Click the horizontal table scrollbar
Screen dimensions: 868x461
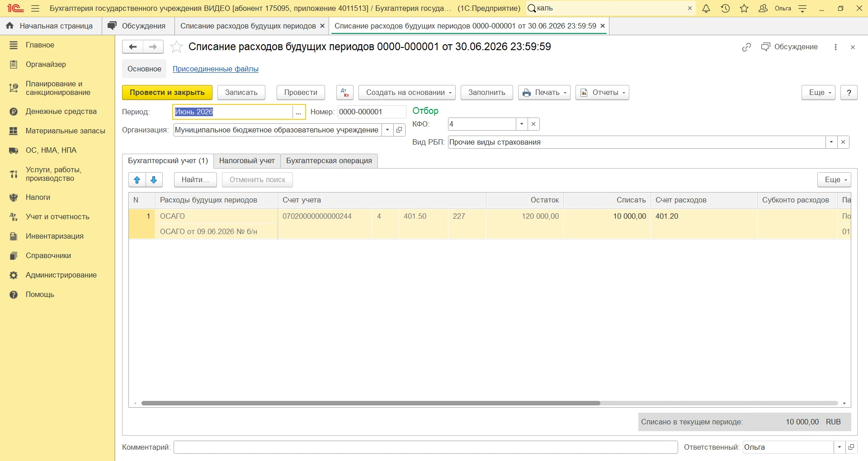[x=371, y=403]
